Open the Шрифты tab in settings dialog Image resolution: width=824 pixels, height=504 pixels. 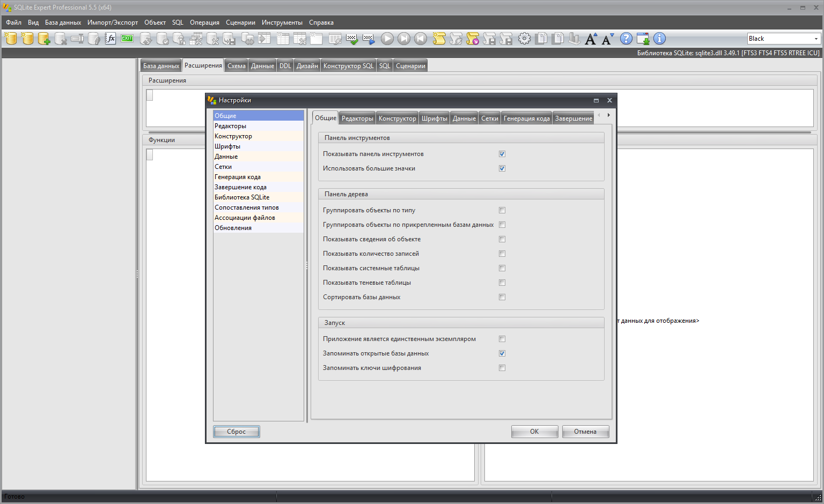tap(434, 118)
